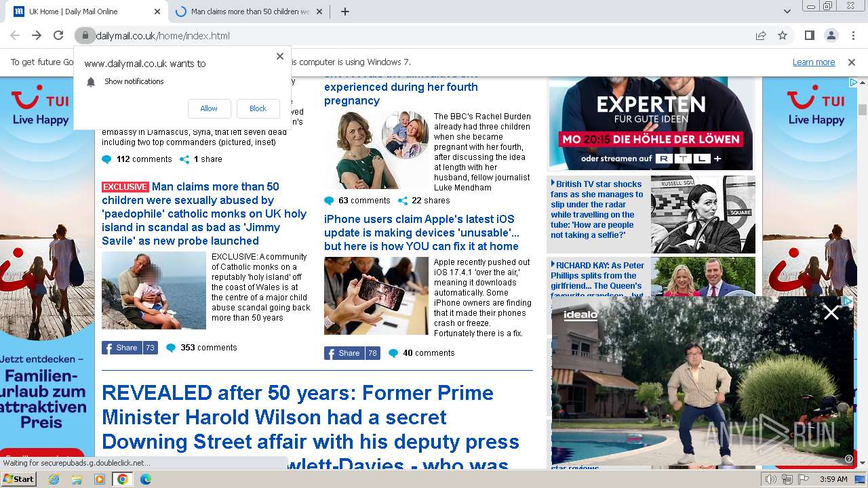Open the site info lock icon
The image size is (868, 488).
pyautogui.click(x=85, y=35)
